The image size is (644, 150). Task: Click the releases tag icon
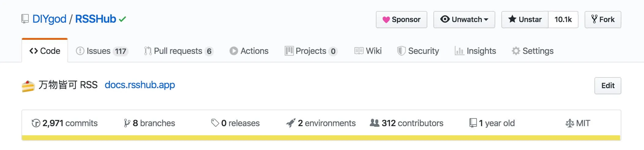pos(215,123)
